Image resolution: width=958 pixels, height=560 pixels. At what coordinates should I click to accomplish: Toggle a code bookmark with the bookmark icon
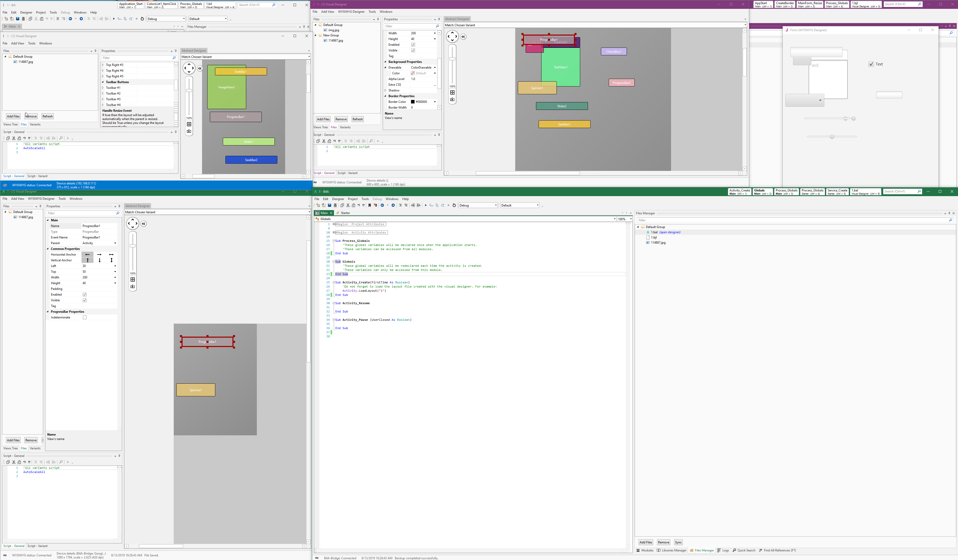point(370,205)
